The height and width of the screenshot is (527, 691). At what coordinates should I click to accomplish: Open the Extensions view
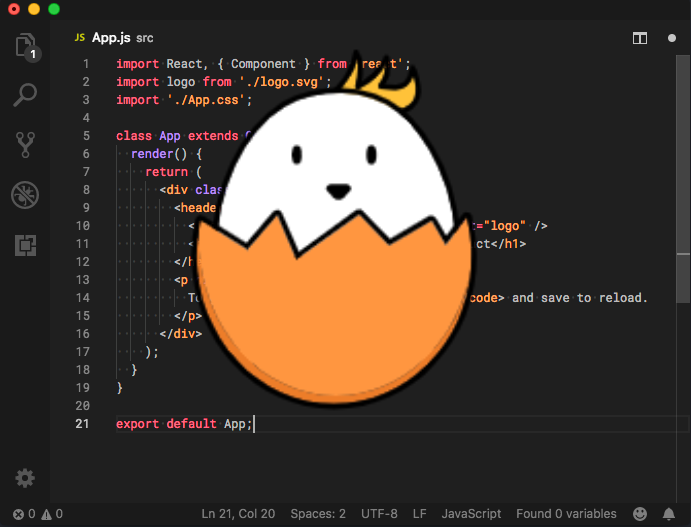click(x=25, y=245)
